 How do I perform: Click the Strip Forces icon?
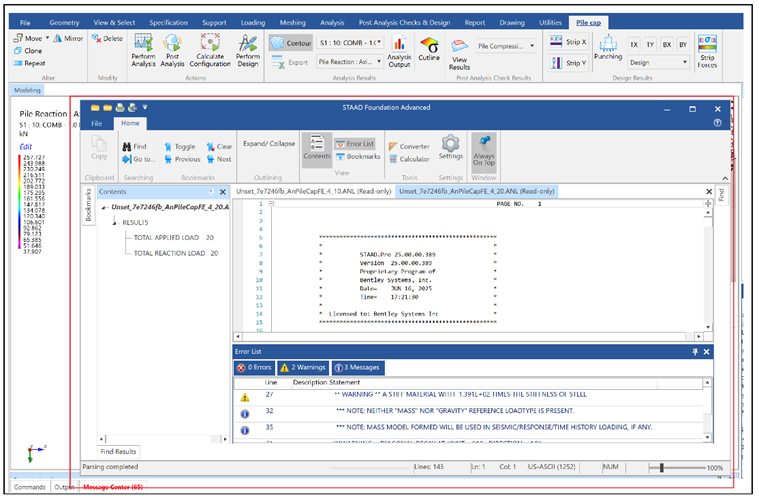[x=707, y=51]
